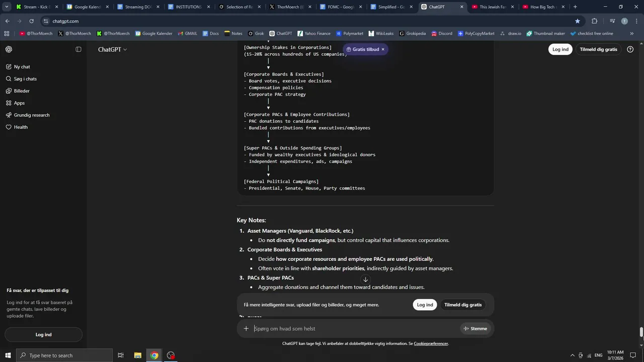Screen dimensions: 644x362
Task: Open the Cookiepræferencer link
Action: [x=431, y=344]
